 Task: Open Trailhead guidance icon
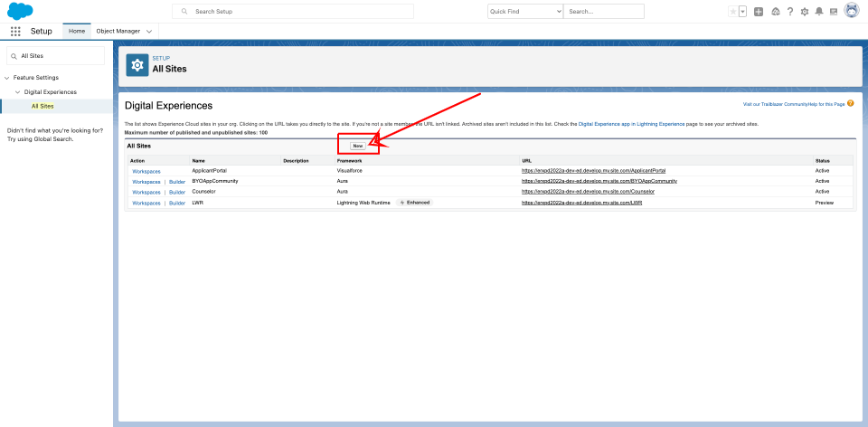775,11
